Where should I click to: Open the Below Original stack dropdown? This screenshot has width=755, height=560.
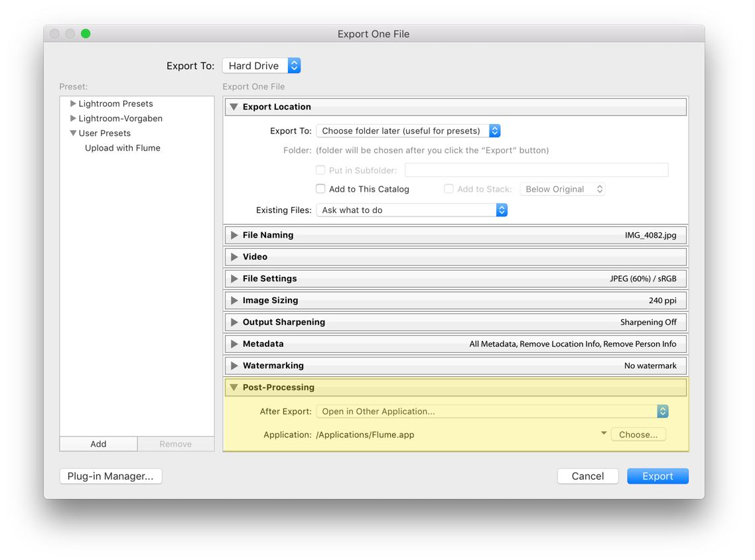[563, 189]
